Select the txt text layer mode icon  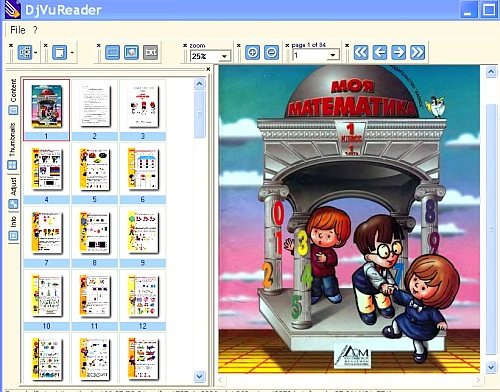click(x=150, y=52)
